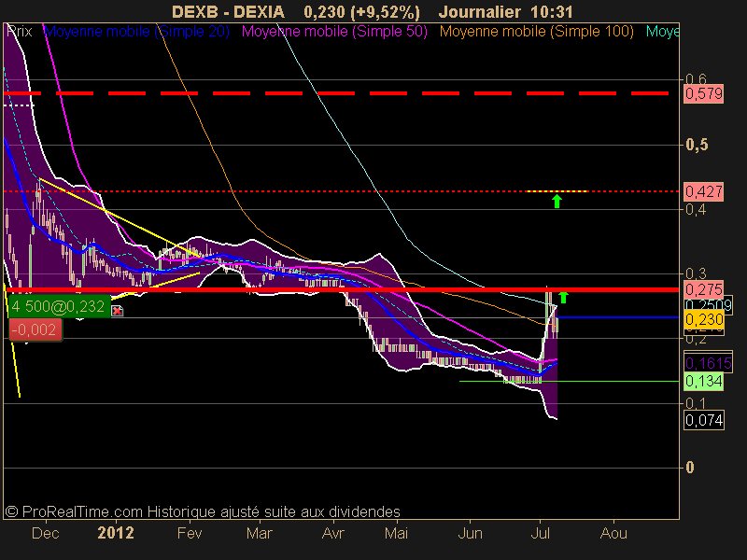747x560 pixels.
Task: Cancel the 4 500@0,232 order with the red X
Action: (118, 311)
